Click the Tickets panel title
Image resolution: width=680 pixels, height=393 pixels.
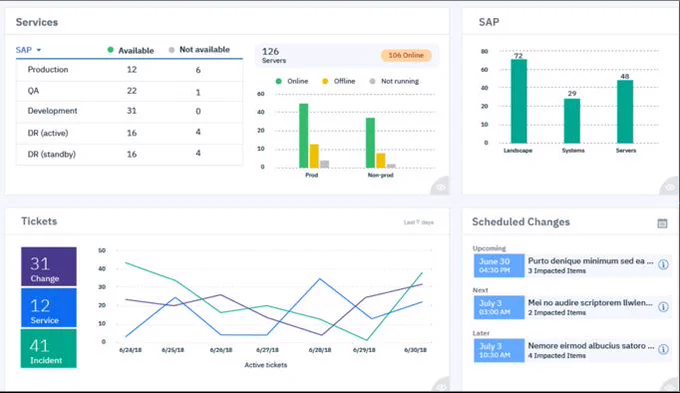point(39,221)
